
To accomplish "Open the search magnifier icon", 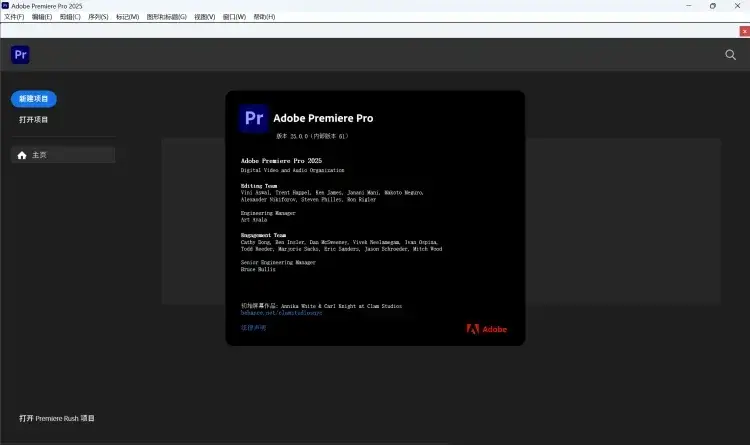I will coord(730,55).
